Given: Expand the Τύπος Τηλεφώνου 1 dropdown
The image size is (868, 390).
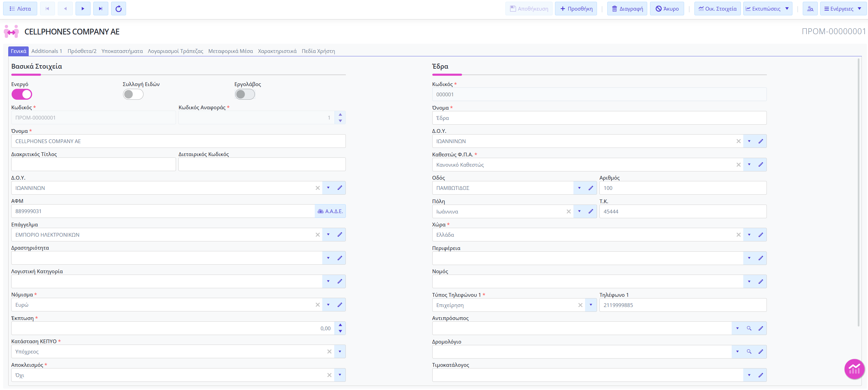Looking at the screenshot, I should [591, 305].
